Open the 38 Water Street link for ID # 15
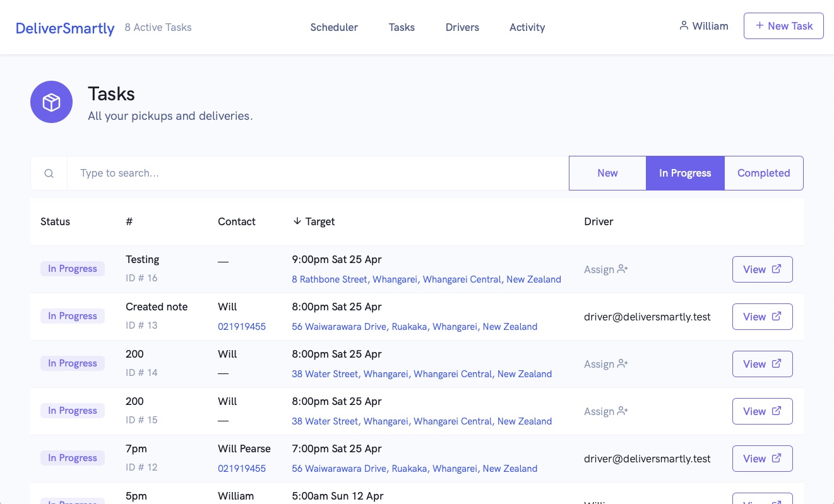Screen dimensions: 834x504 (422, 421)
